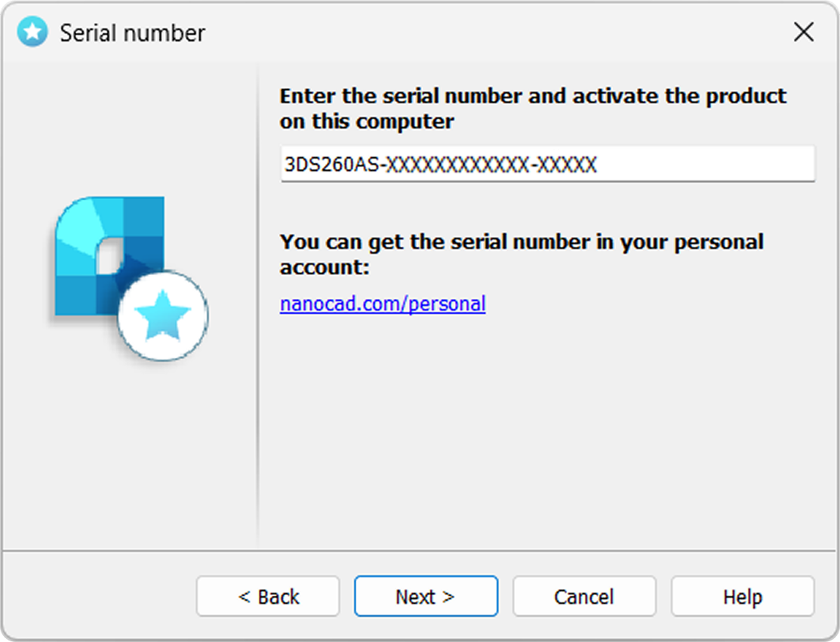Image resolution: width=840 pixels, height=642 pixels.
Task: Click the word "personal" in the link
Action: (448, 304)
